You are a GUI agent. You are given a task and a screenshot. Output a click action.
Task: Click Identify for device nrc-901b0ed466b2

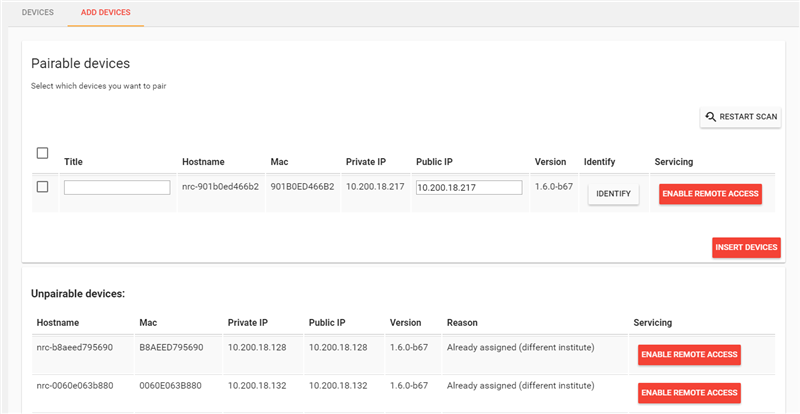point(613,193)
